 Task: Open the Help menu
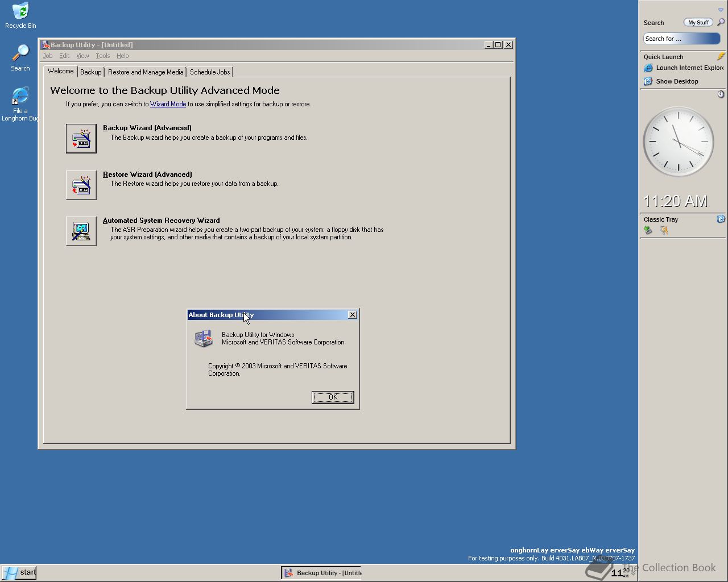pos(123,56)
